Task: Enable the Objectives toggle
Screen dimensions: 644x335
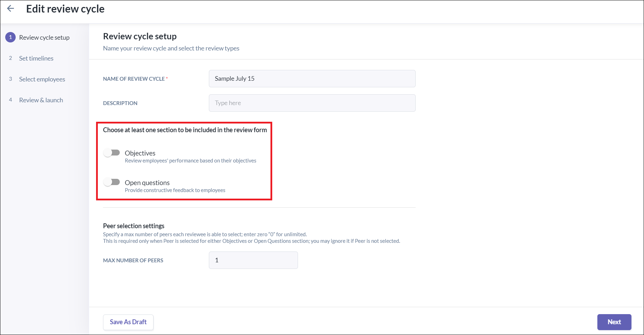Action: [111, 153]
